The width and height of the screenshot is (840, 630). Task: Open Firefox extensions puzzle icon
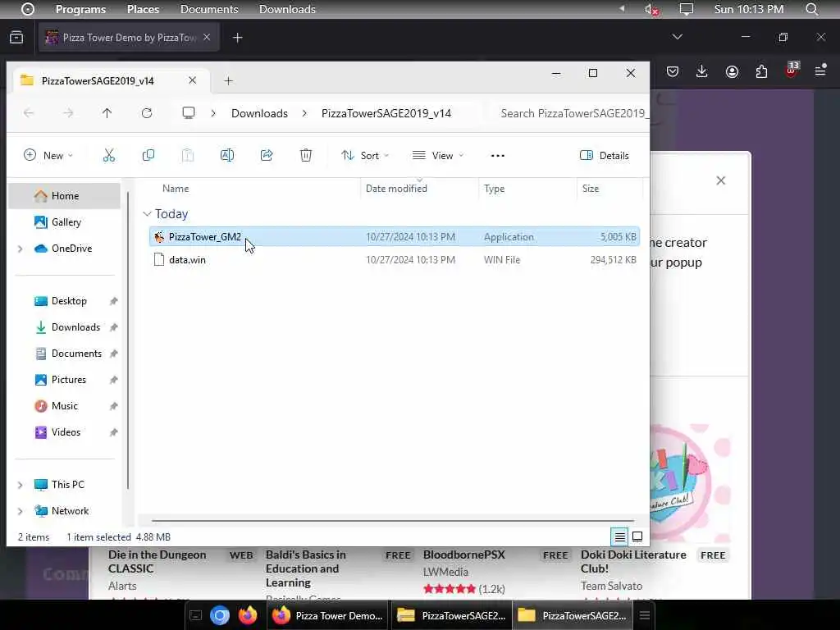coord(761,71)
